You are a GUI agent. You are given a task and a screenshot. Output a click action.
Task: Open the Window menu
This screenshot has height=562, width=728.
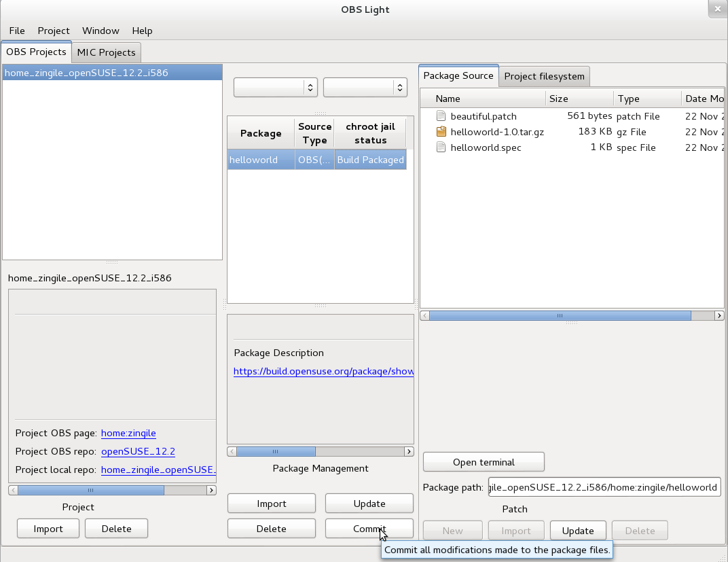[x=101, y=31]
